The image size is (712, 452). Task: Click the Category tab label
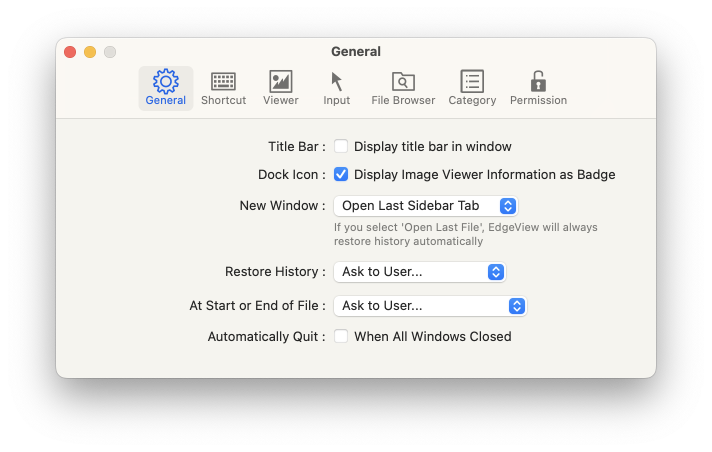pyautogui.click(x=472, y=100)
